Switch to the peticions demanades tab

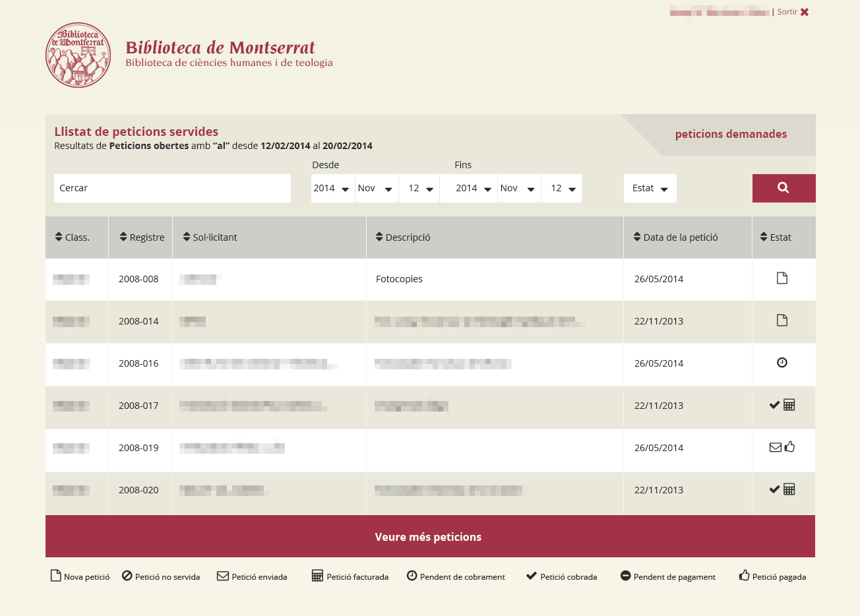tap(731, 135)
